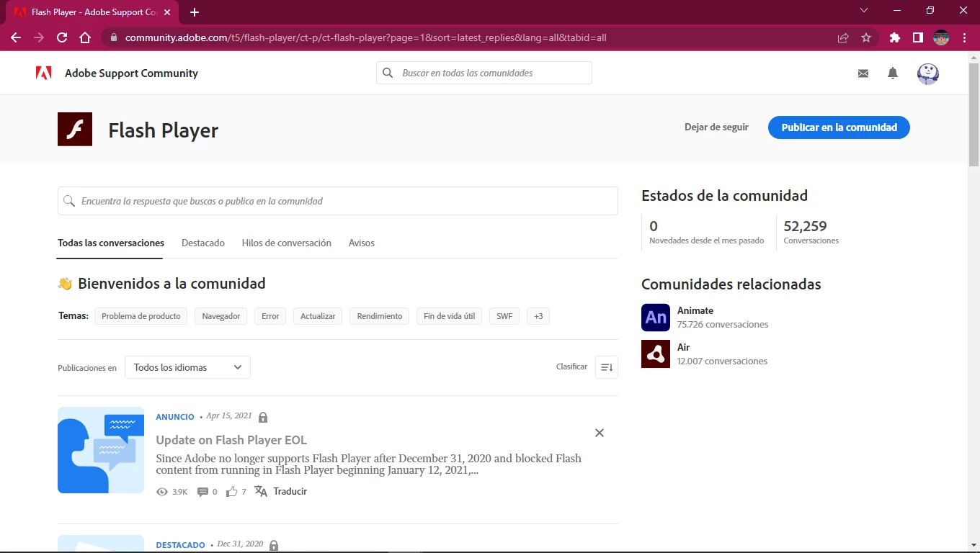The height and width of the screenshot is (553, 980).
Task: Focus the Buscar en todas las comunidades field
Action: pyautogui.click(x=484, y=73)
